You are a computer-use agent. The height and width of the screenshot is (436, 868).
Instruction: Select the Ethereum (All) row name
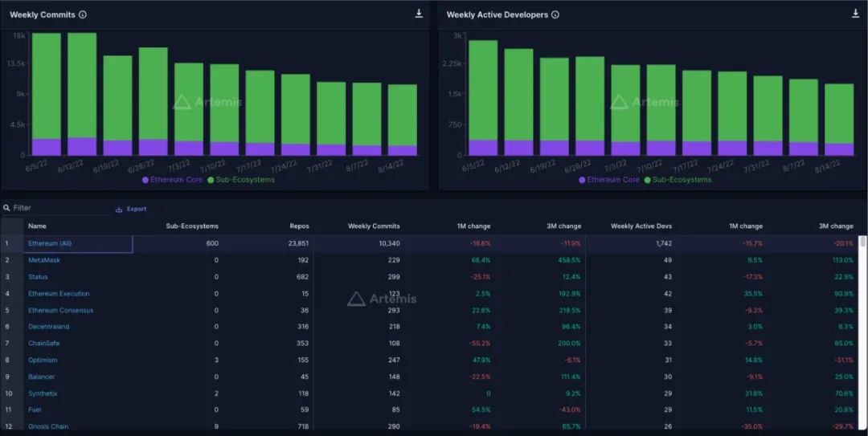click(50, 243)
